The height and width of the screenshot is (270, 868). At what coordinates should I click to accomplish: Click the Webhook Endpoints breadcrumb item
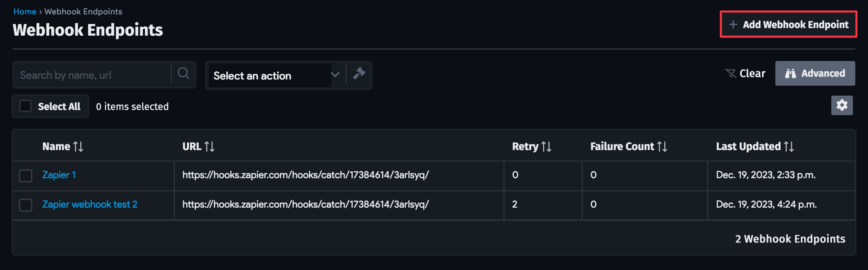pyautogui.click(x=83, y=11)
